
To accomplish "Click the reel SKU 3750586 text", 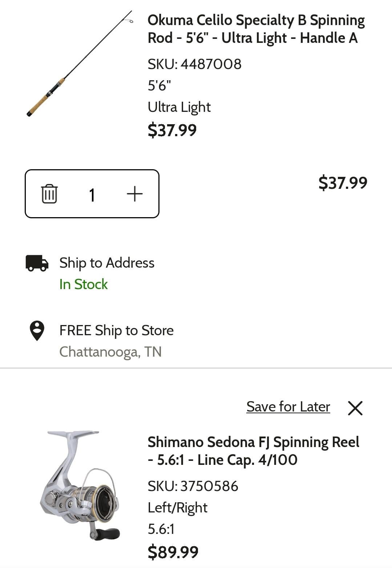I will pyautogui.click(x=193, y=486).
